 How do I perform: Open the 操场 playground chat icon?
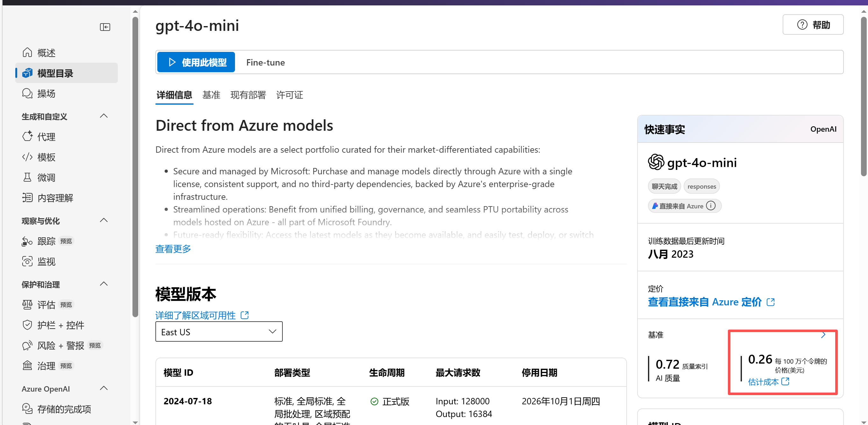pos(27,93)
